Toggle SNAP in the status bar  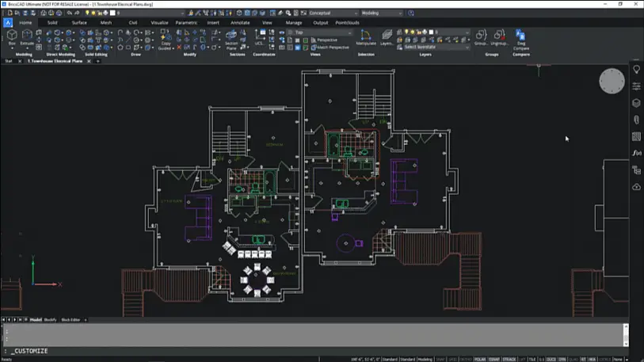pyautogui.click(x=440, y=360)
